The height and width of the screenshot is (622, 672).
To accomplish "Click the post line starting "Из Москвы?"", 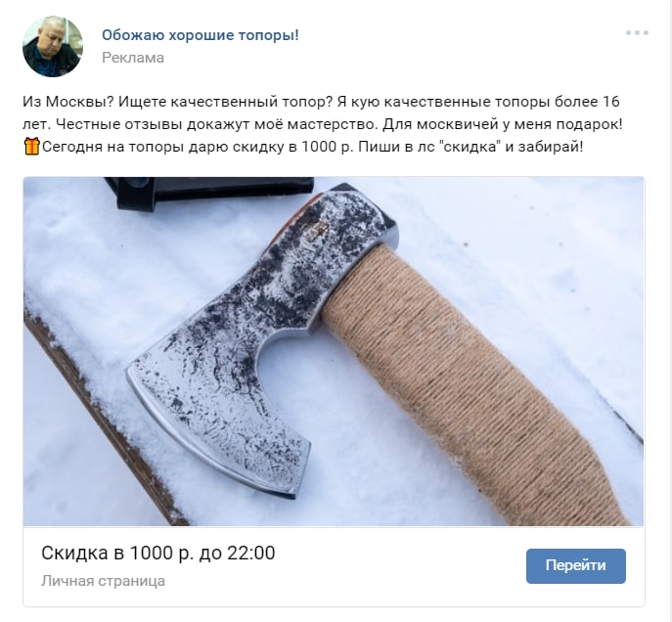I will coord(321,102).
